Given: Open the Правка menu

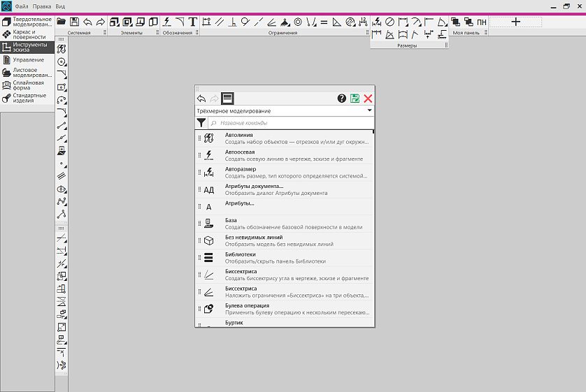Looking at the screenshot, I should pos(42,6).
